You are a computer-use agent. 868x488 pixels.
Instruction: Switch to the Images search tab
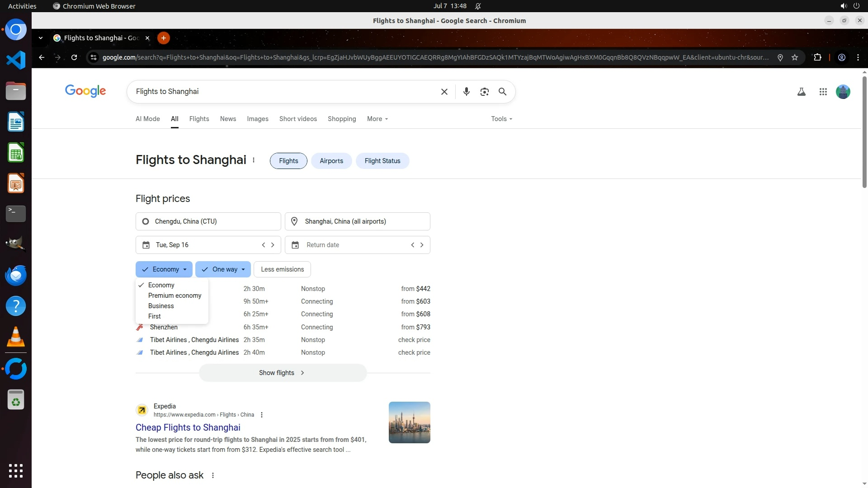coord(257,119)
